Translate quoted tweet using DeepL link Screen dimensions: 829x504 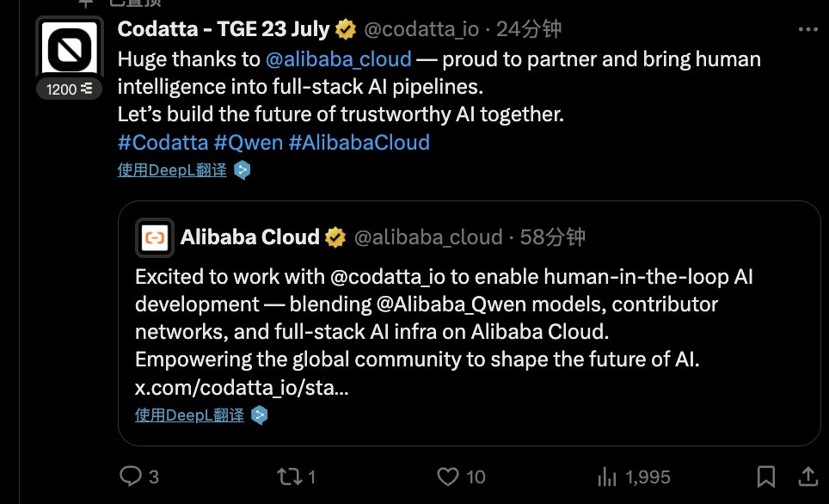click(189, 415)
